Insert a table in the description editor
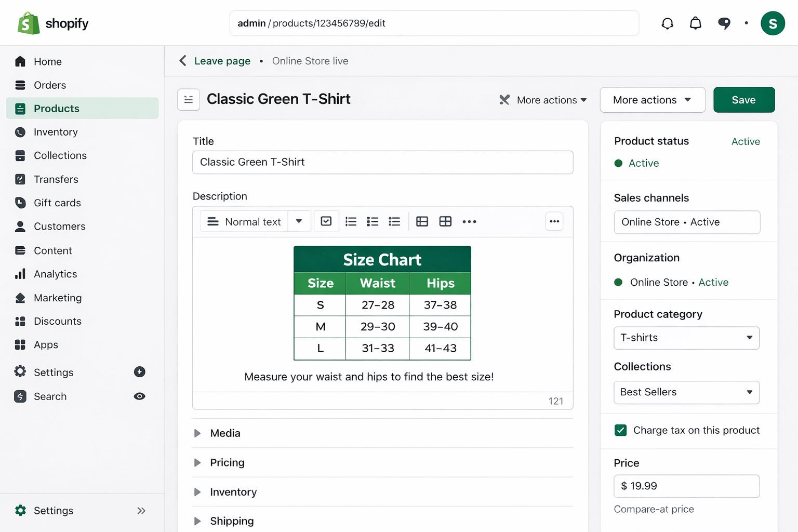Viewport: 798px width, 532px height. 422,221
